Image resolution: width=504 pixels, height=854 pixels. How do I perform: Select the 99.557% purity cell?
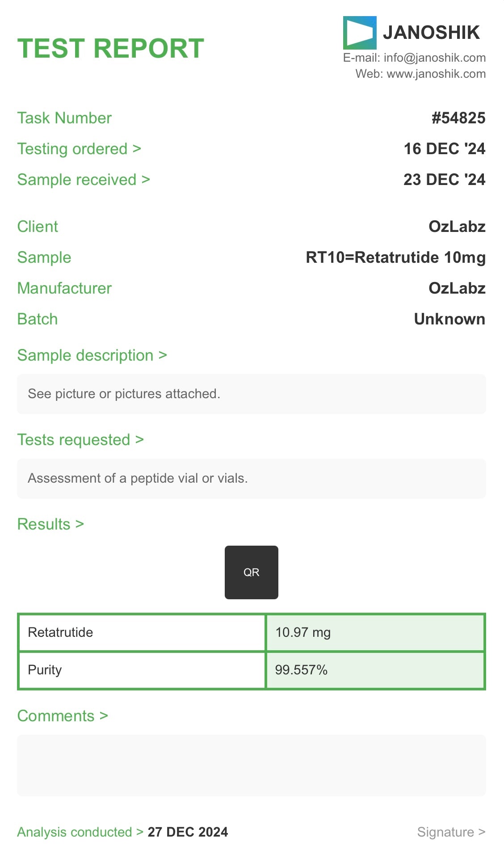click(x=375, y=670)
